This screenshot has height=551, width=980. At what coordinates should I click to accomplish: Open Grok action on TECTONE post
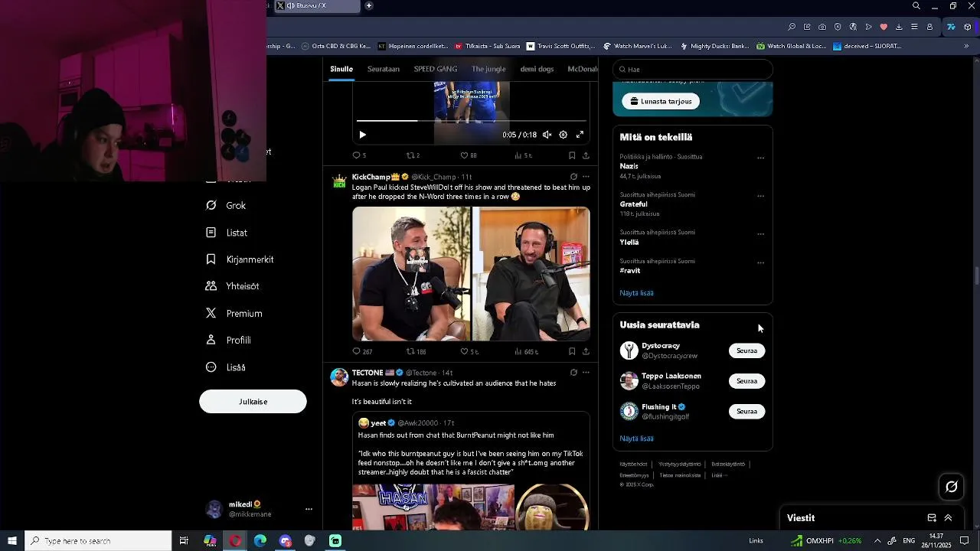[573, 373]
